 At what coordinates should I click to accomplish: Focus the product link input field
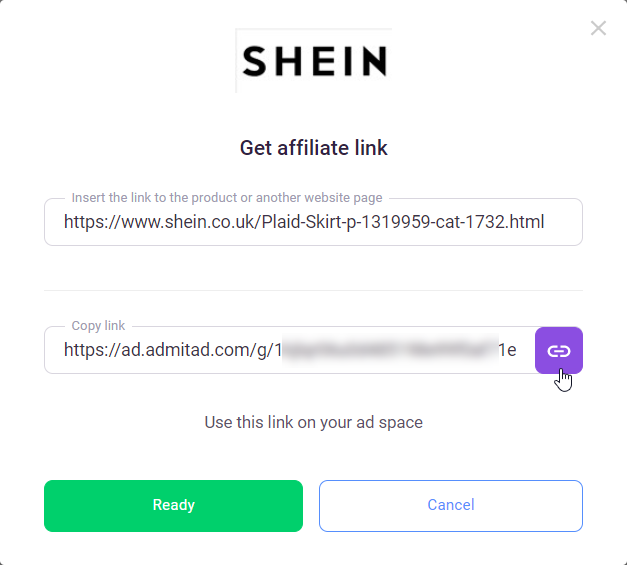(313, 222)
